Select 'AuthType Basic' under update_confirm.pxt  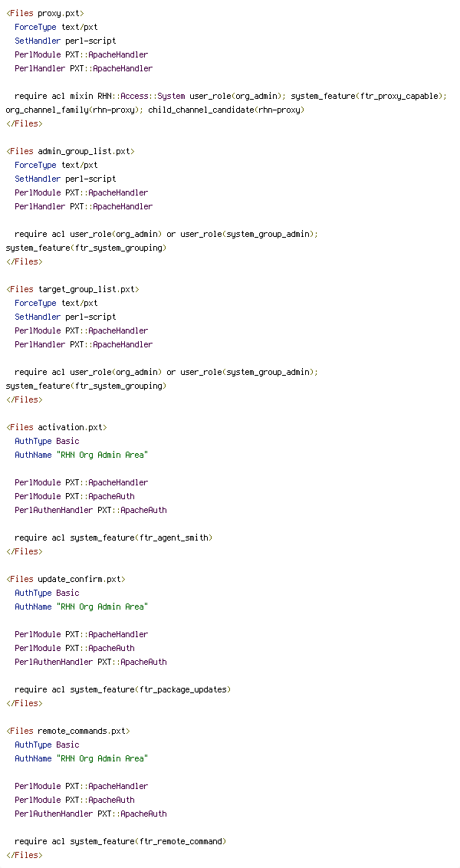click(x=47, y=593)
